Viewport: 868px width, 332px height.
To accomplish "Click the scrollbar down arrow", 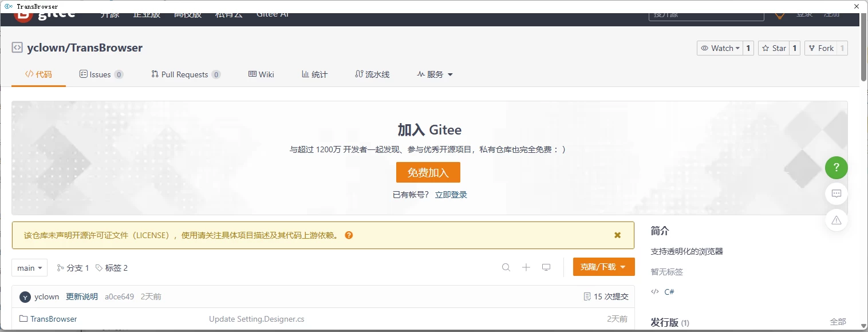I will point(864,326).
